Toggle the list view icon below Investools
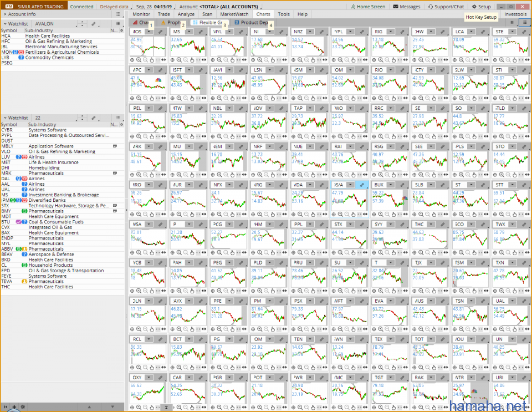532x412 pixels. pos(525,22)
